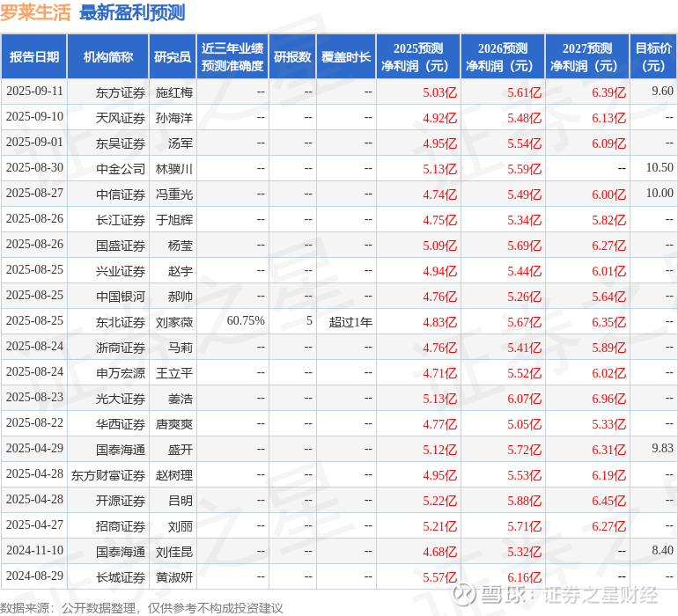Click analyst name 郝帅

coord(181,297)
